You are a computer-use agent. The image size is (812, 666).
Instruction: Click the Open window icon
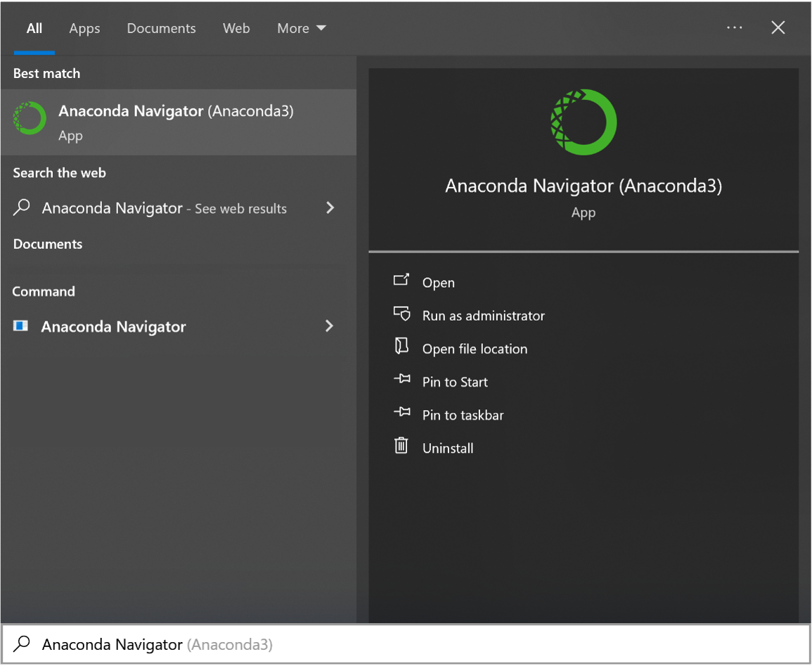click(x=401, y=280)
